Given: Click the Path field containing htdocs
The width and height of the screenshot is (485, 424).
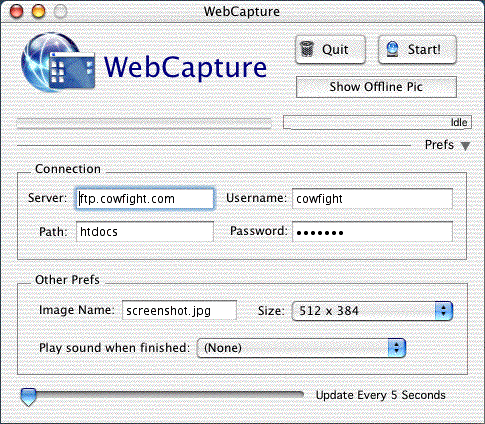Looking at the screenshot, I should tap(145, 231).
